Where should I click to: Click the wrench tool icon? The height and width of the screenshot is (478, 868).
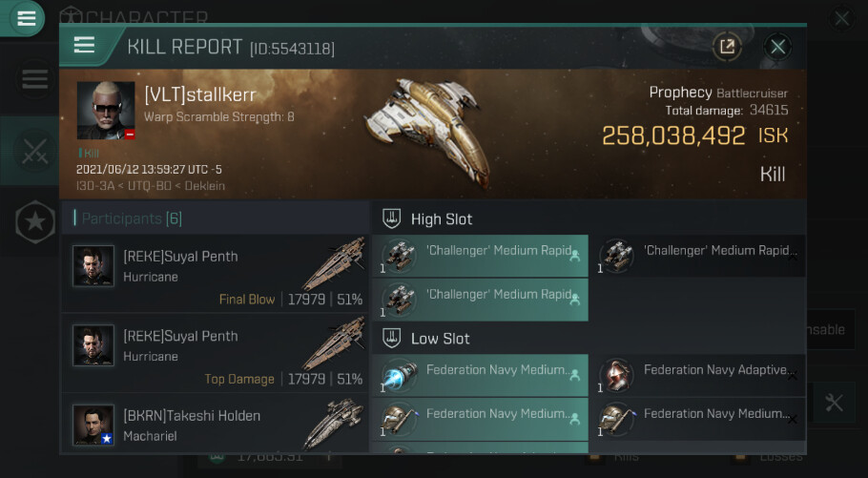(834, 403)
